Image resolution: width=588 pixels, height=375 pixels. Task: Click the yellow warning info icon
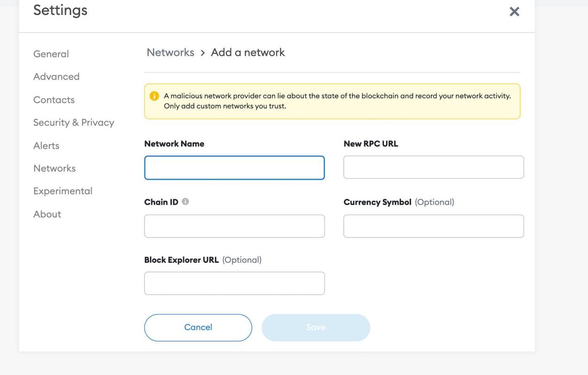(x=154, y=96)
